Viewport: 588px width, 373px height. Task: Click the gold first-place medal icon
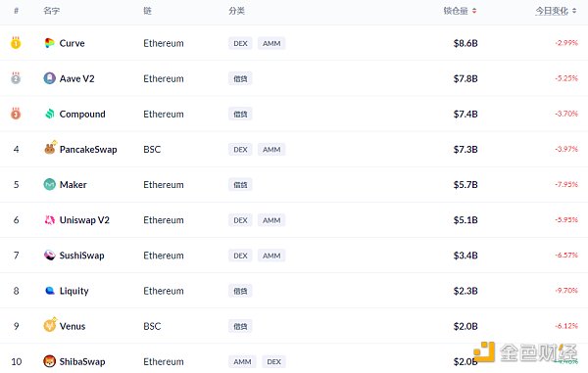coord(16,43)
